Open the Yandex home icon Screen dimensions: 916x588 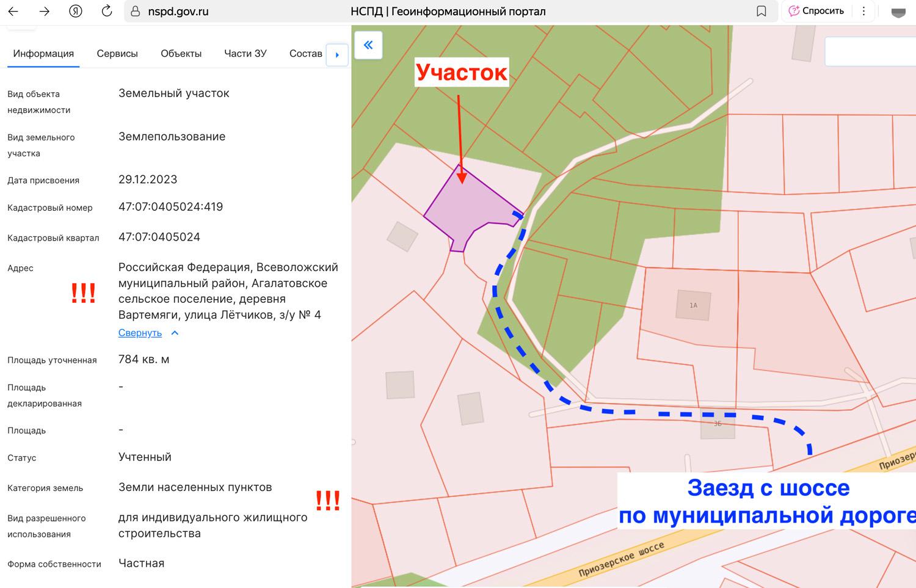tap(76, 12)
